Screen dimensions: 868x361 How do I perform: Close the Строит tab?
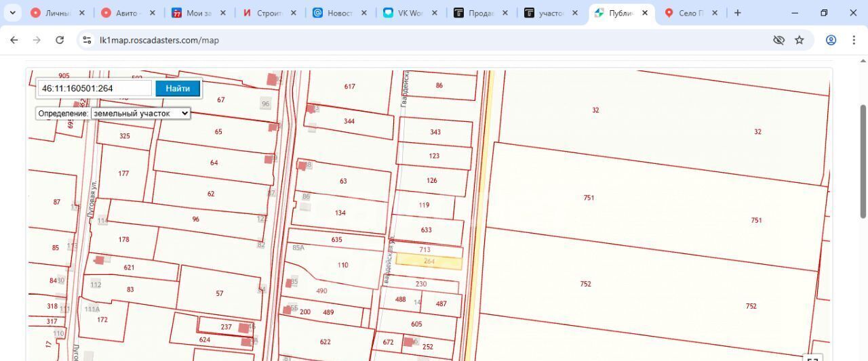point(294,13)
